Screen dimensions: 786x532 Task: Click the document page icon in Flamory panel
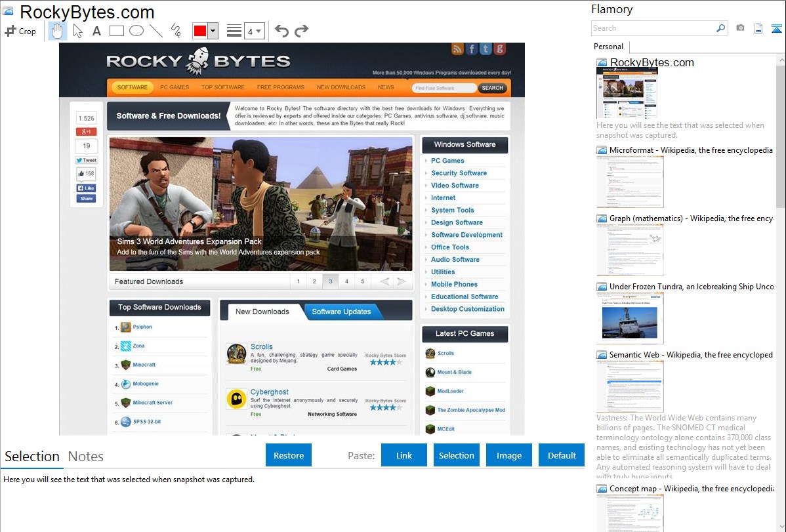click(x=758, y=28)
